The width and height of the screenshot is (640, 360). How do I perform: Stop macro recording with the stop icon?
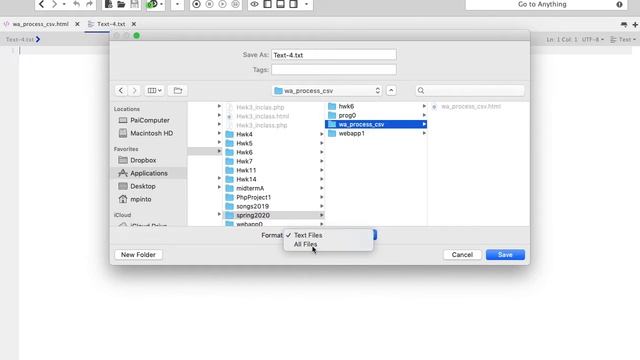[209, 4]
